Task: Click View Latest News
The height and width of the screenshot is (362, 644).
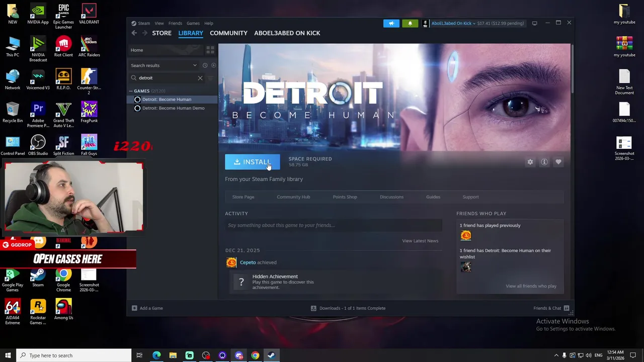Action: (x=420, y=241)
